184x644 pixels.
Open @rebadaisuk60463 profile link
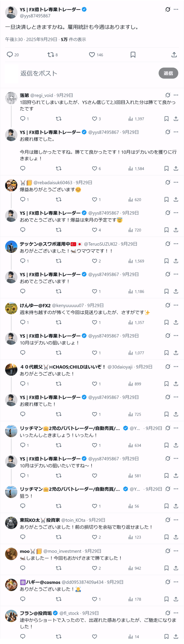53,183
